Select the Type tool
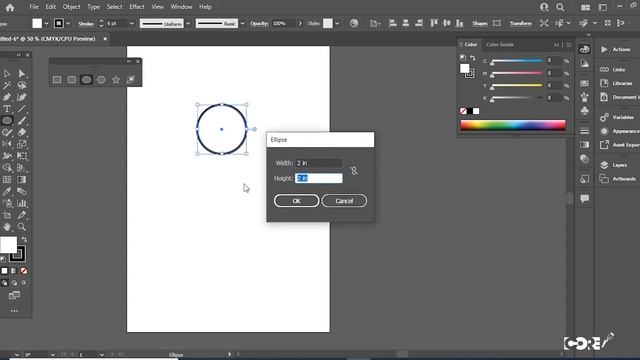The image size is (640, 360). click(x=7, y=109)
